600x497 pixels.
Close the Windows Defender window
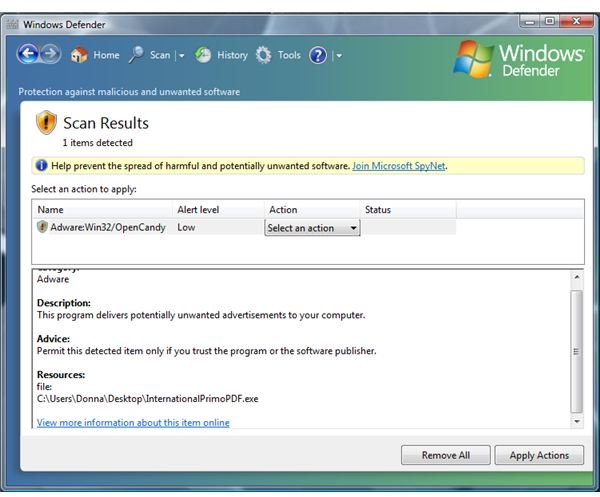576,21
